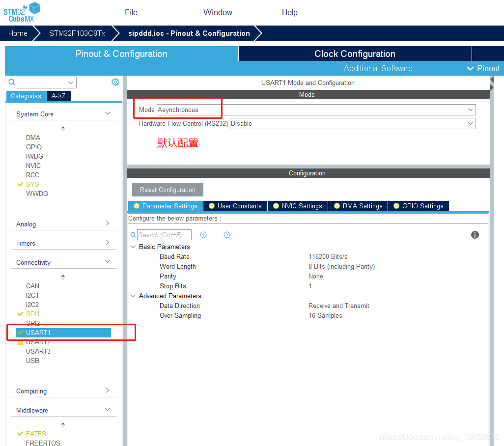
Task: Click Over Sampling value 16 Samples
Action: (325, 315)
